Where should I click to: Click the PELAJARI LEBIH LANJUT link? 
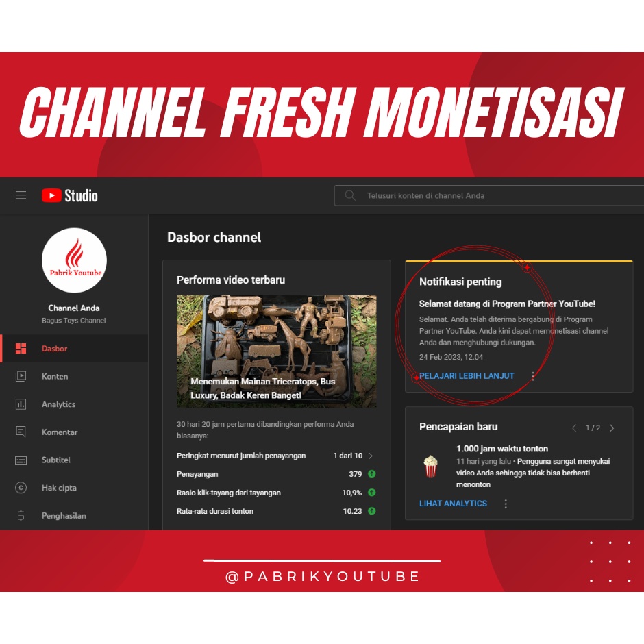tap(467, 375)
